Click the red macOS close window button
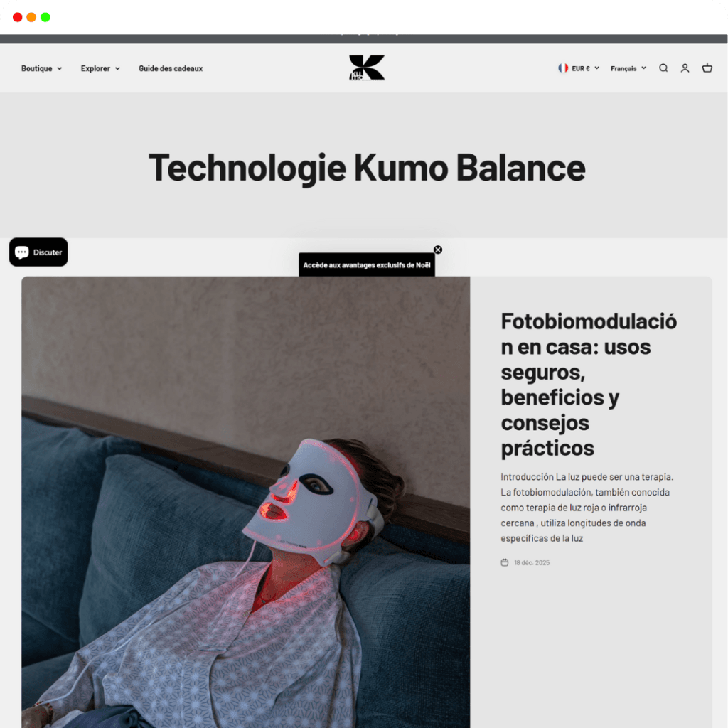 [18, 17]
